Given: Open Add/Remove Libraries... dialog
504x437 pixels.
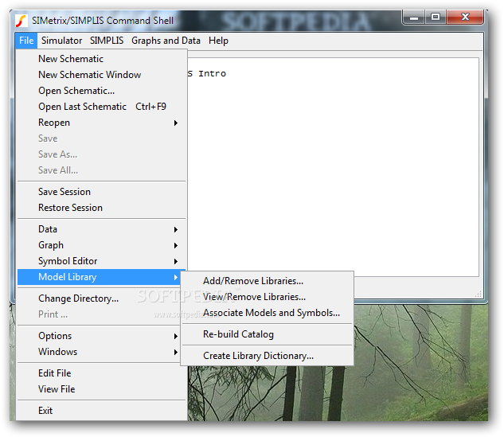Looking at the screenshot, I should [x=267, y=281].
